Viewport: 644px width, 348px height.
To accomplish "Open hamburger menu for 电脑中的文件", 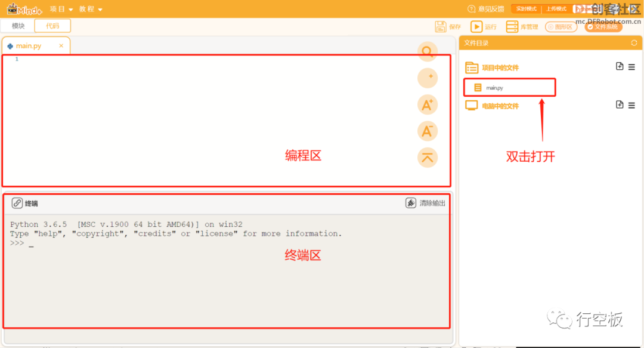I will coord(631,106).
